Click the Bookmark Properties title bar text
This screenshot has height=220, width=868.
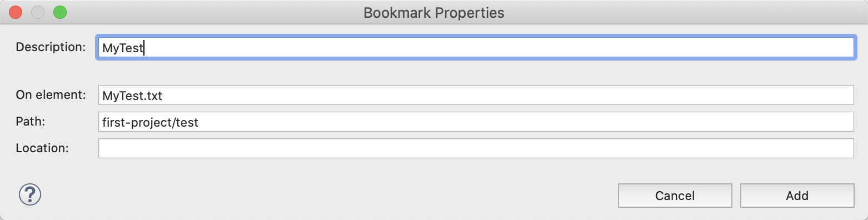coord(434,12)
